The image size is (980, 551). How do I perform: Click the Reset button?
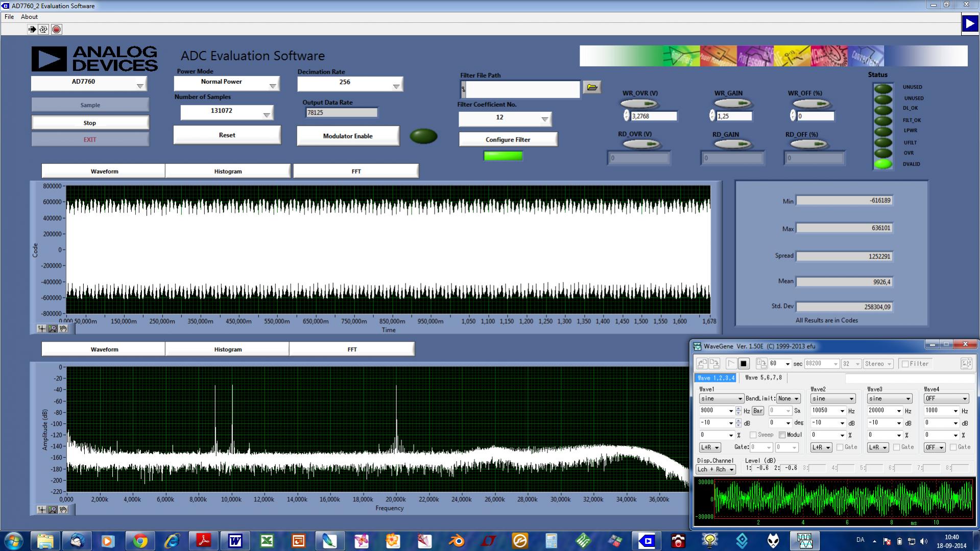click(x=227, y=135)
